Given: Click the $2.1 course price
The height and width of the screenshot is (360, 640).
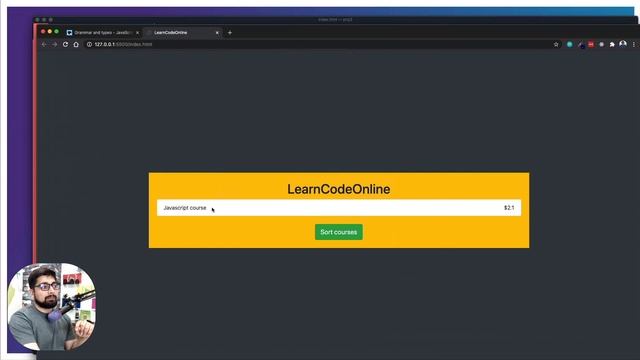Looking at the screenshot, I should coord(509,208).
